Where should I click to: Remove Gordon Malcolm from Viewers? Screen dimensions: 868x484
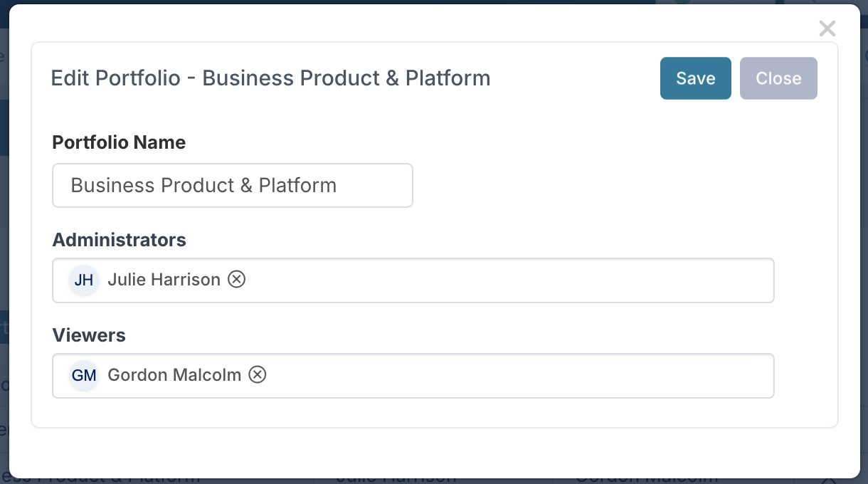pyautogui.click(x=258, y=374)
